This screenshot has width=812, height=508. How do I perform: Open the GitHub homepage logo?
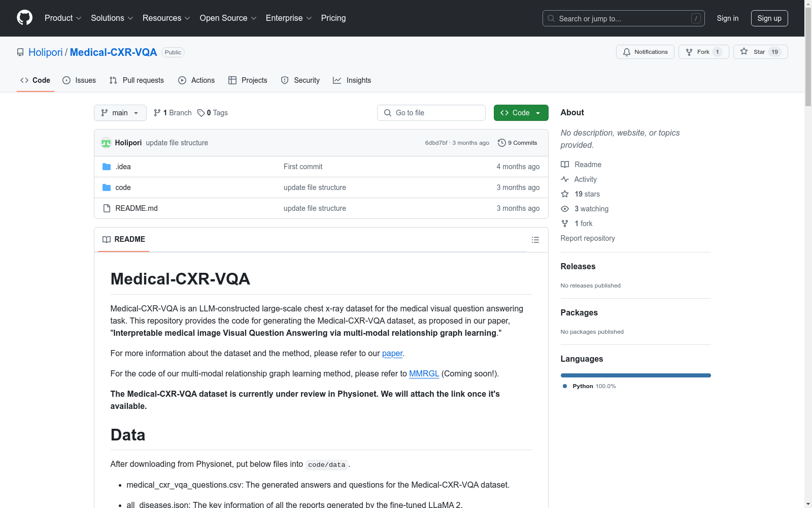tap(24, 18)
